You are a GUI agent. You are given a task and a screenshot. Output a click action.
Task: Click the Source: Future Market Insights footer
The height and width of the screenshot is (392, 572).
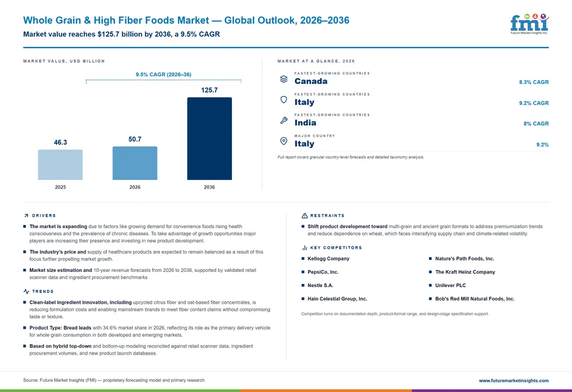(114, 381)
